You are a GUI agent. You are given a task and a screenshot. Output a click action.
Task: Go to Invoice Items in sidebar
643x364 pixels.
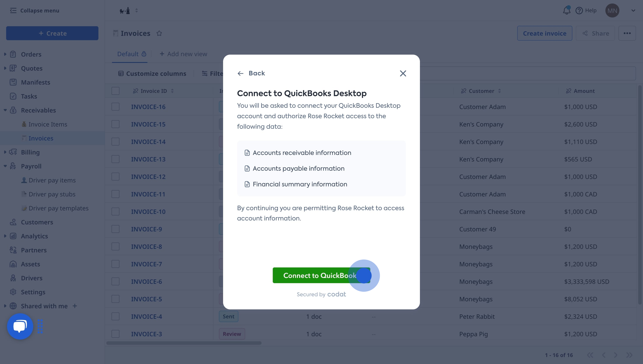click(x=47, y=124)
